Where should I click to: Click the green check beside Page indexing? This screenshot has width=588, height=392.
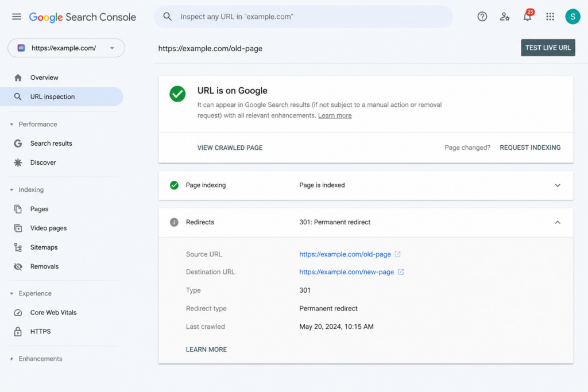174,185
